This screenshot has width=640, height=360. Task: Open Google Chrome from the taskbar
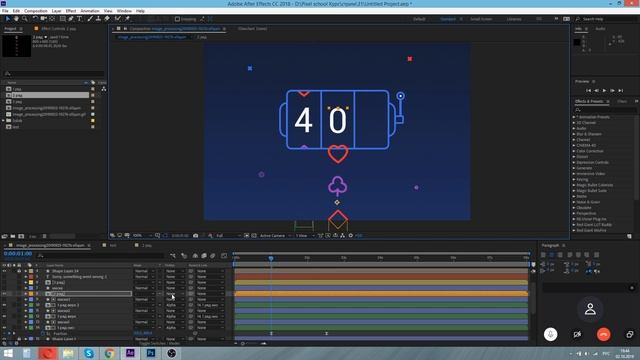pyautogui.click(x=109, y=353)
